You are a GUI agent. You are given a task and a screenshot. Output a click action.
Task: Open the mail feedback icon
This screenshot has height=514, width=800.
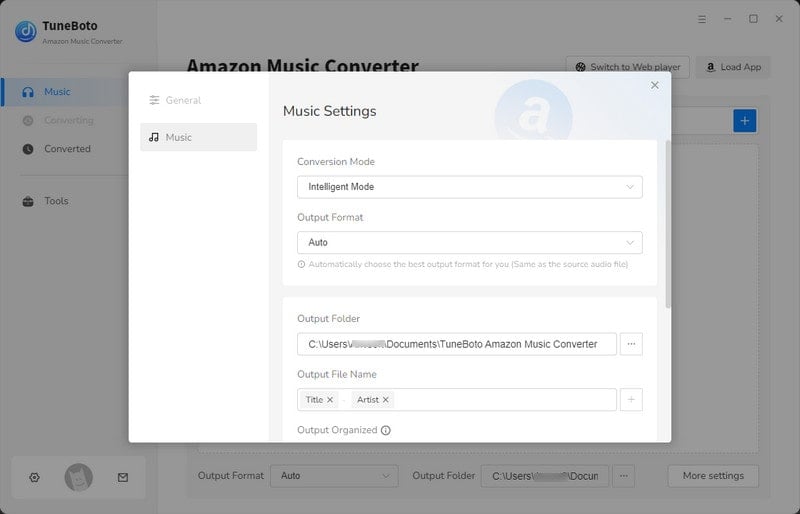point(123,478)
